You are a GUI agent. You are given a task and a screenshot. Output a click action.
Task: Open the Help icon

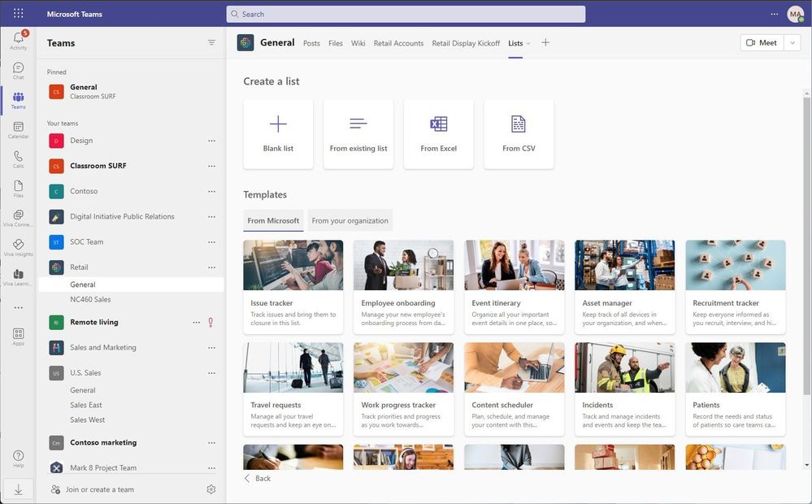tap(18, 458)
